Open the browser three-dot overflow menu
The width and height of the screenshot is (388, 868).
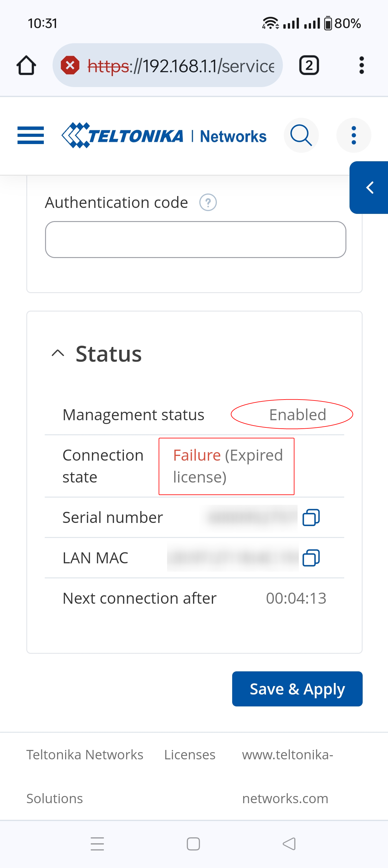[x=361, y=65]
